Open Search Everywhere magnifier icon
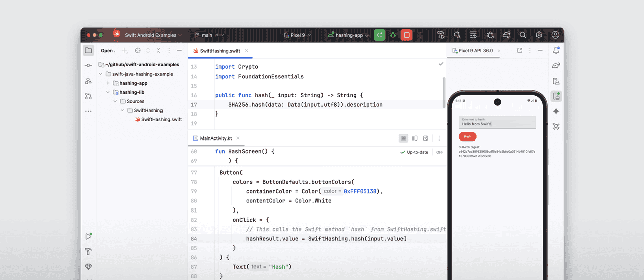This screenshot has height=280, width=644. tap(523, 35)
